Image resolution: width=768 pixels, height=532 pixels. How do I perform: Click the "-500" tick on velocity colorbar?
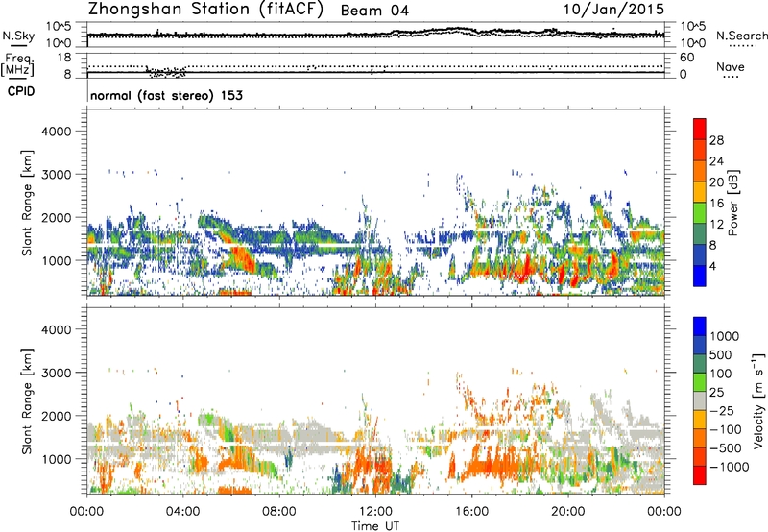pyautogui.click(x=727, y=448)
